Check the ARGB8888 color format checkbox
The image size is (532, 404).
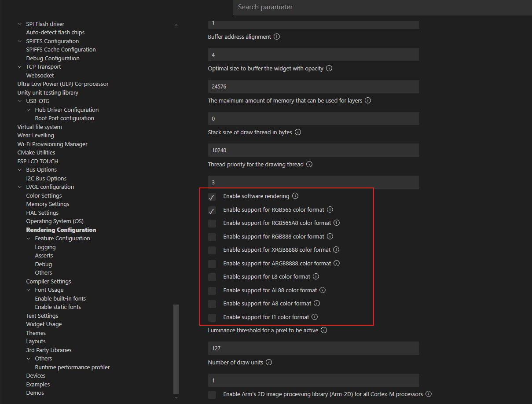tap(212, 264)
